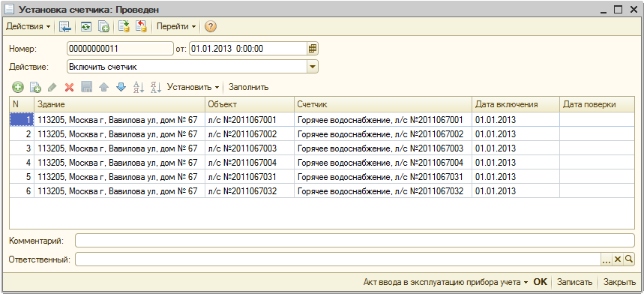The width and height of the screenshot is (644, 294).
Task: Click the Здание address cell in row 5
Action: point(119,177)
